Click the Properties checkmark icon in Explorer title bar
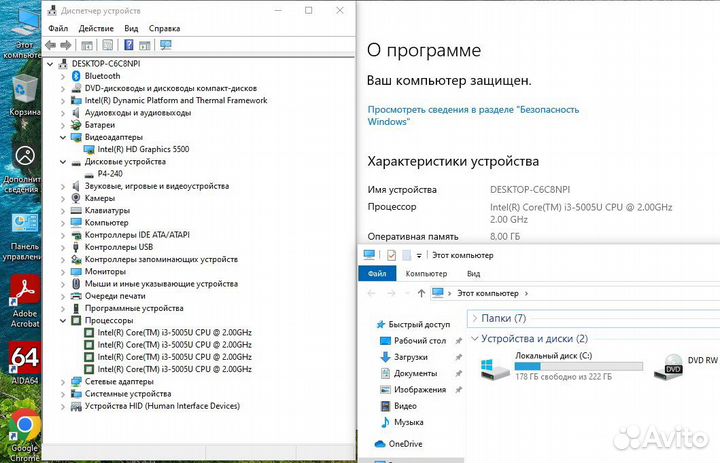 [x=391, y=255]
